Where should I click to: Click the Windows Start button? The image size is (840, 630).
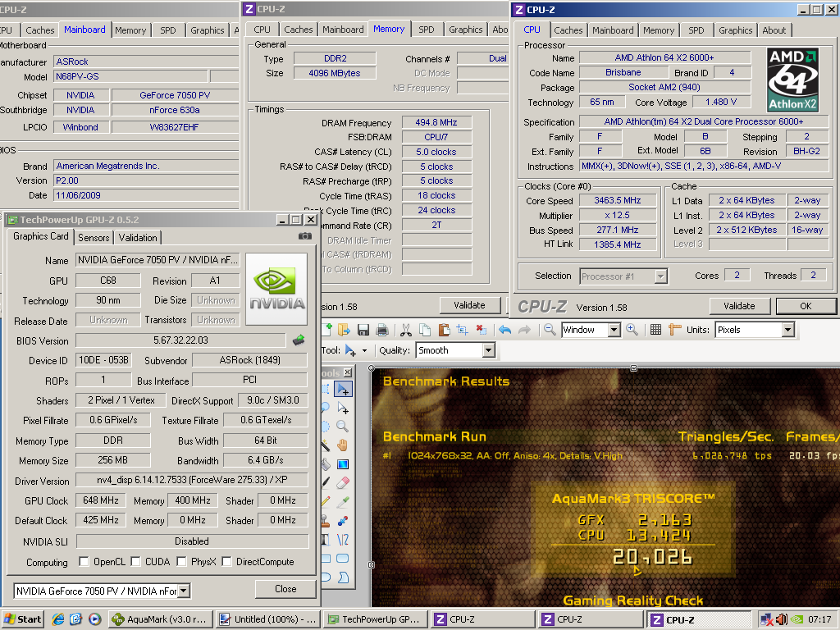[22, 619]
